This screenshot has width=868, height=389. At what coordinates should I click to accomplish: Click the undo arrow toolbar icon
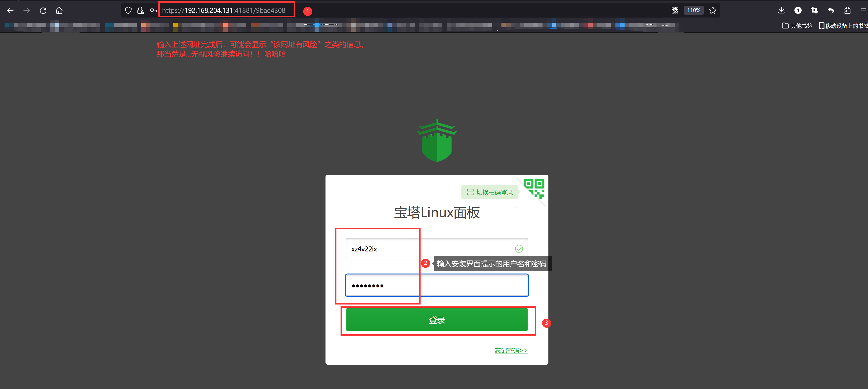pos(831,10)
